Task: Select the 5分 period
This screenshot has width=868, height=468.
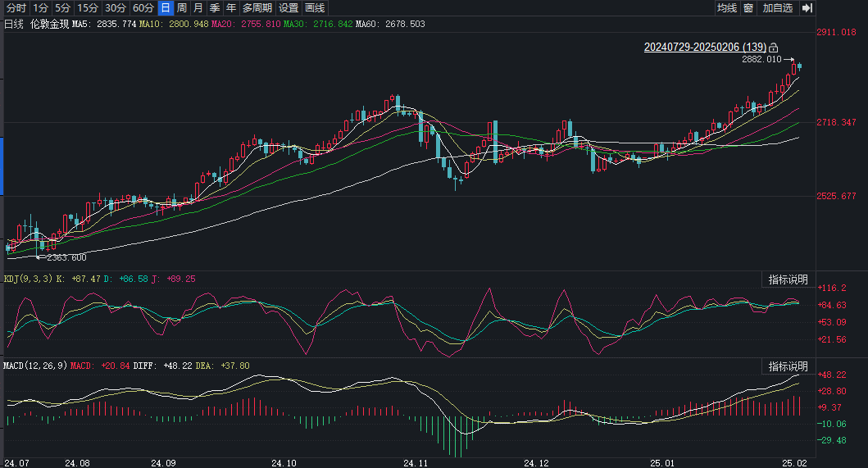Action: point(63,8)
